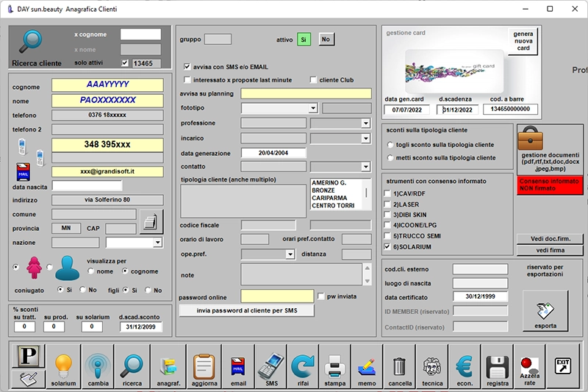Tick the pw inviata checkbox
Image resolution: width=588 pixels, height=392 pixels.
[x=320, y=296]
